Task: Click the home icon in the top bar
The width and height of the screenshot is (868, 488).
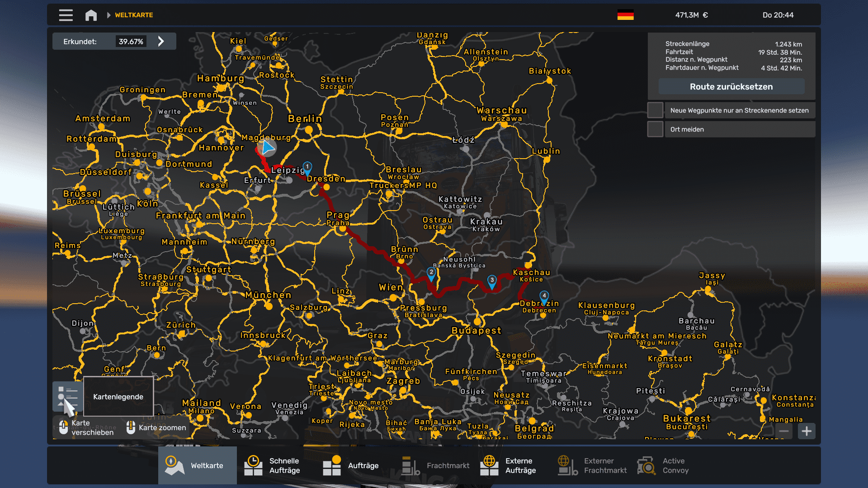Action: [90, 15]
